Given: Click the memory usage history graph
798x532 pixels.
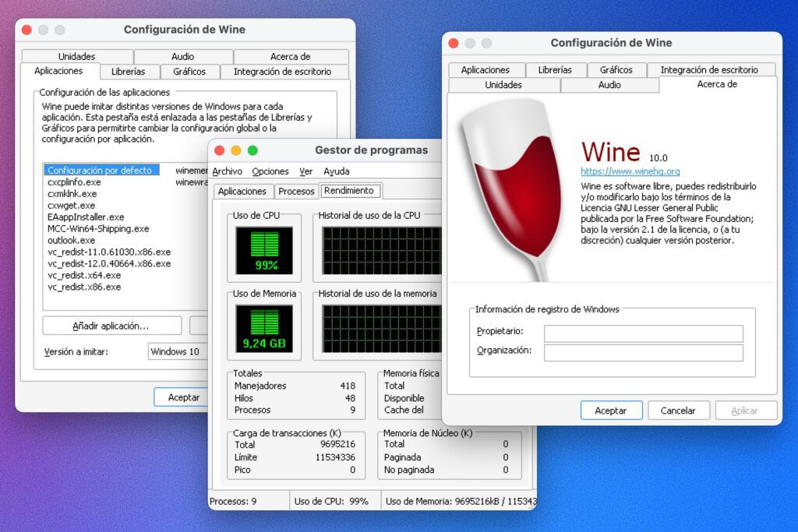Looking at the screenshot, I should coord(382,329).
